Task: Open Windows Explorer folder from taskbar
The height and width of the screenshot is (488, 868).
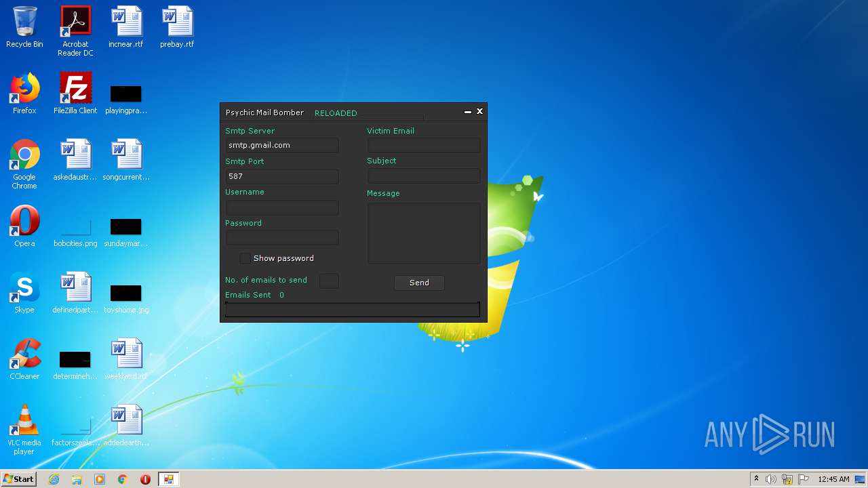Action: pyautogui.click(x=77, y=479)
